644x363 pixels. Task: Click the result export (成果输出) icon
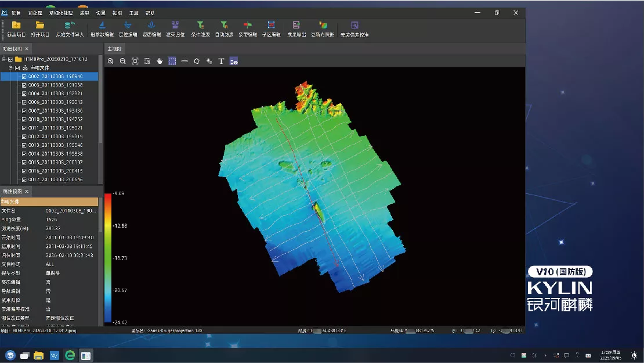coord(296,26)
